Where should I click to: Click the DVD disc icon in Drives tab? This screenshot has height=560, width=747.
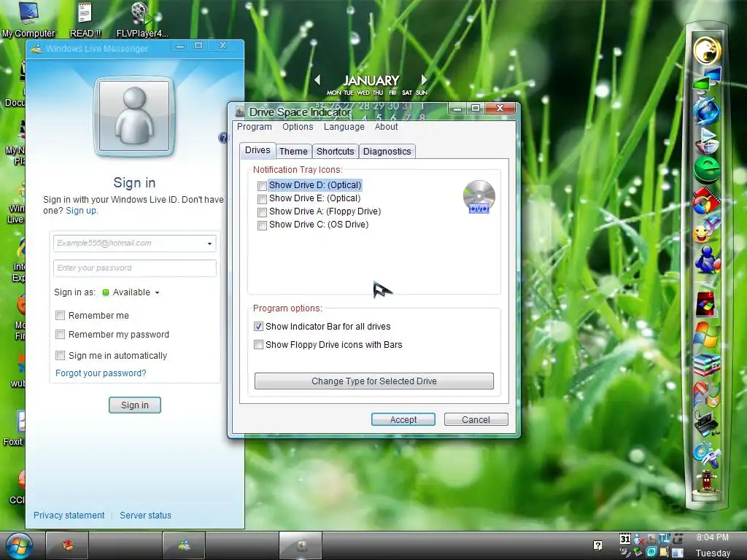[x=479, y=196]
